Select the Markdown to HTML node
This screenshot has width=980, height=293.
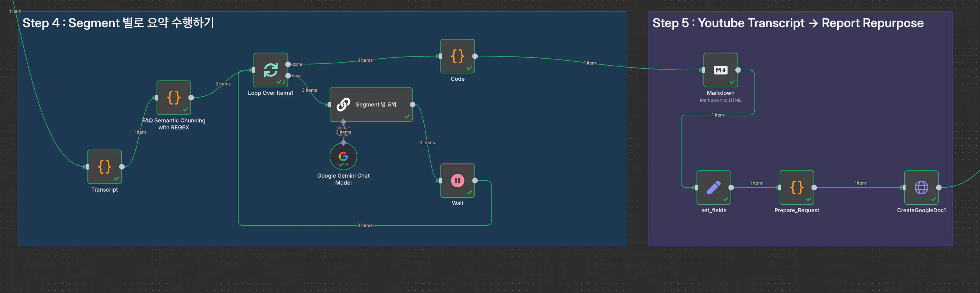(x=720, y=70)
